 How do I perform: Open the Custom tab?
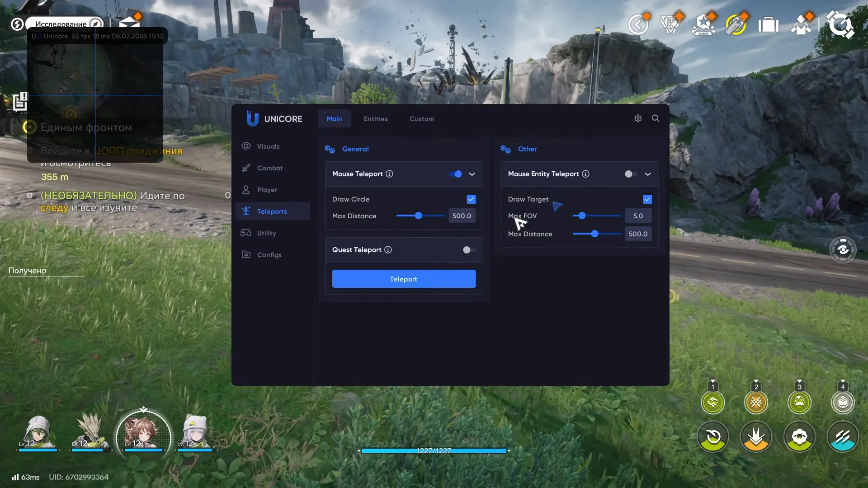pos(421,119)
